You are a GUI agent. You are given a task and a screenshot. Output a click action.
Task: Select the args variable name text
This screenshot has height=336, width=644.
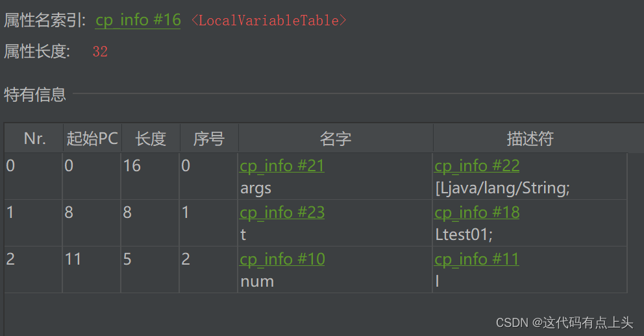point(256,188)
